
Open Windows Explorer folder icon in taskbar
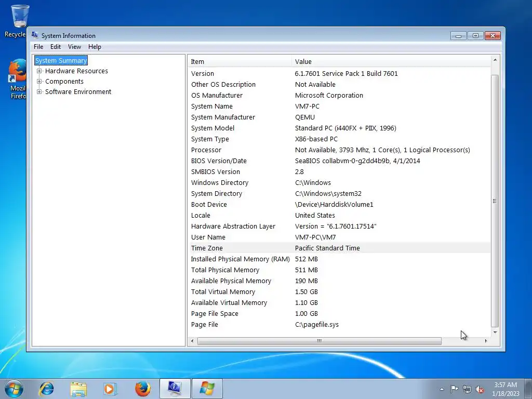[x=78, y=389]
